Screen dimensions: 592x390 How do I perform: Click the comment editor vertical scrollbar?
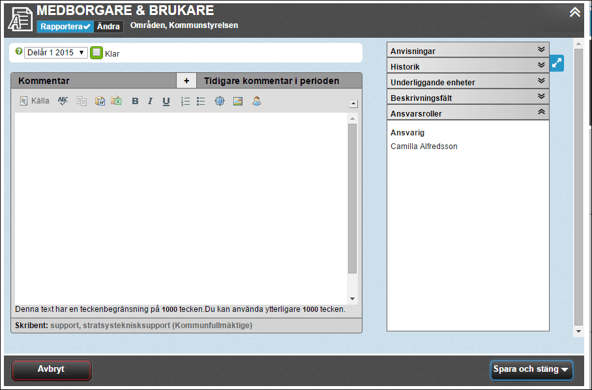352,199
